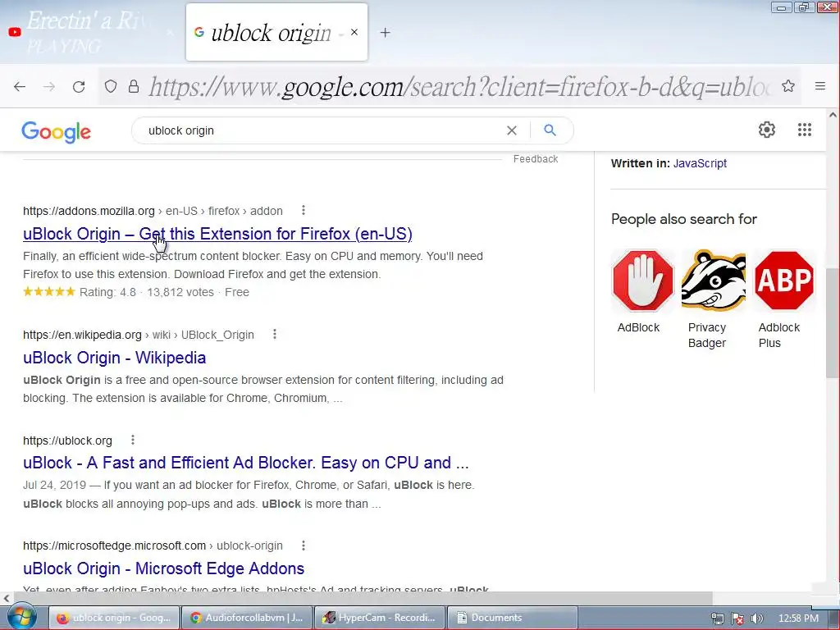
Task: Open the JavaScript link in knowledge panel
Action: coord(700,163)
